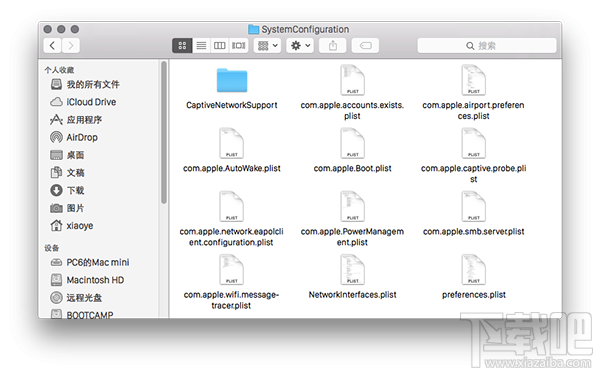Click the com.apple.Boot.plist name label
Image resolution: width=600 pixels, height=373 pixels.
(352, 168)
